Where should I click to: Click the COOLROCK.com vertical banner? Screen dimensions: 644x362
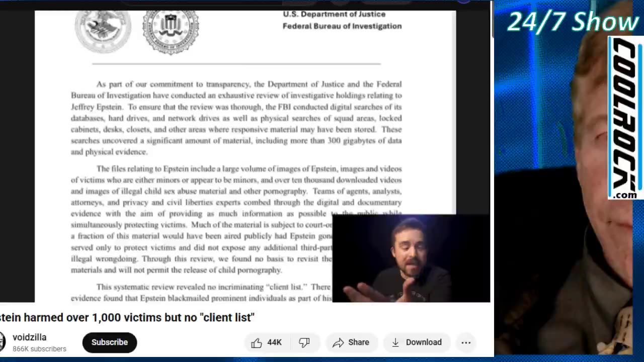tap(625, 118)
